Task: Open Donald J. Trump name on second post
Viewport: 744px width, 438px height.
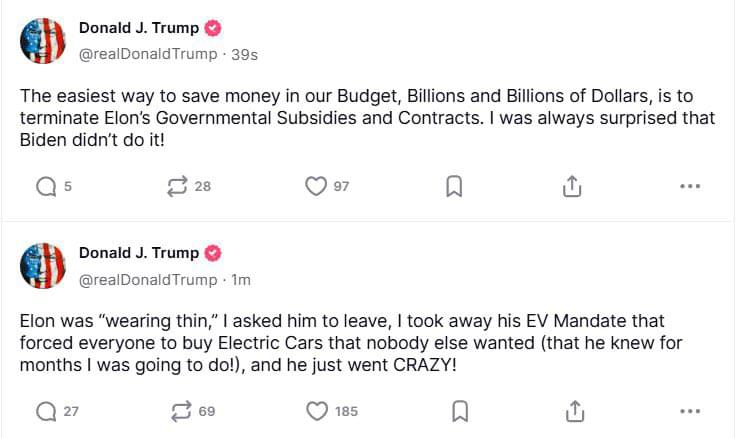Action: [139, 253]
